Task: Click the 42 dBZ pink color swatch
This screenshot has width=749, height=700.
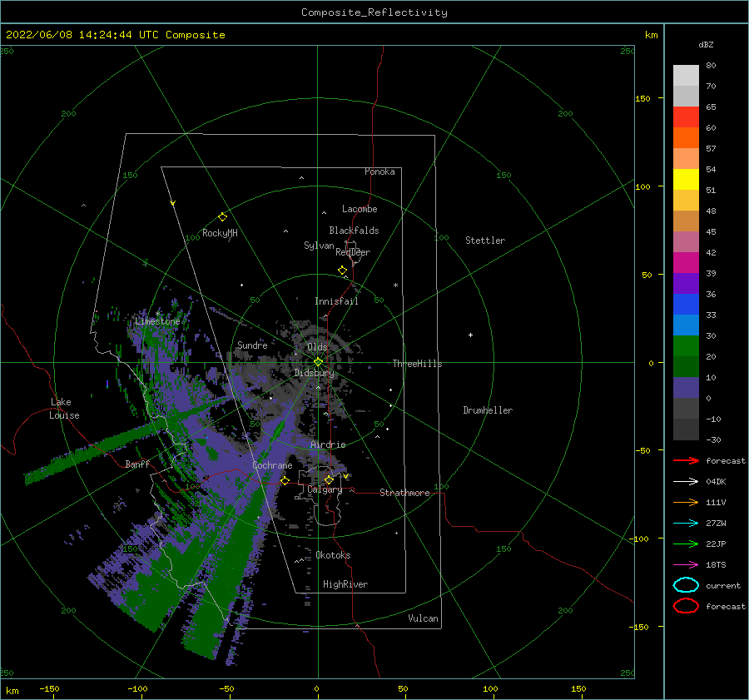Action: coord(686,241)
